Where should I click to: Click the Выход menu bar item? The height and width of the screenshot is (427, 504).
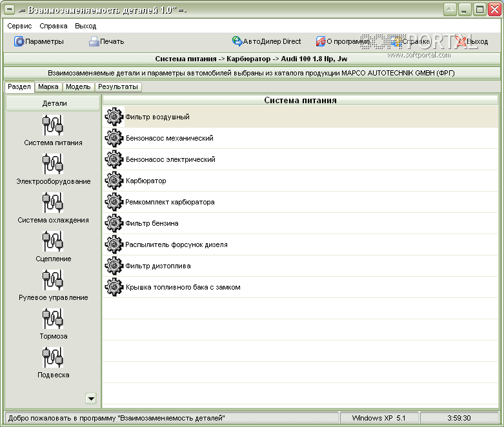[x=85, y=26]
